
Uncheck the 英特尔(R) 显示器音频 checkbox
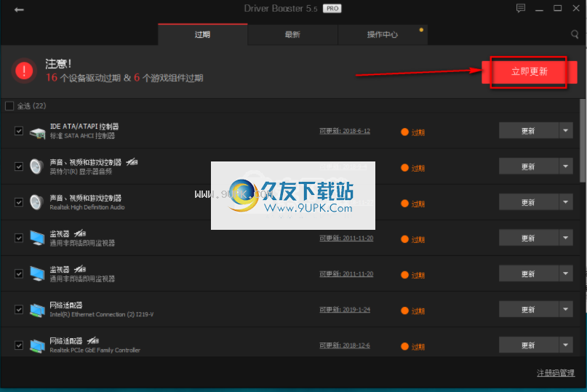[19, 167]
